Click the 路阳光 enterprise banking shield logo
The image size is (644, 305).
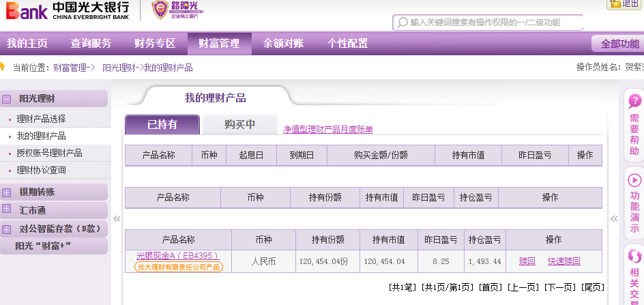(177, 10)
